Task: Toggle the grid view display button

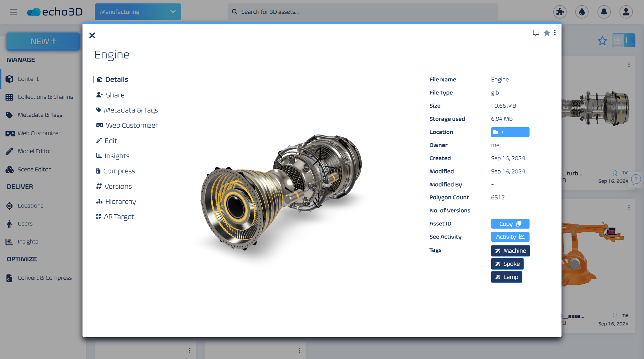Action: pos(618,40)
